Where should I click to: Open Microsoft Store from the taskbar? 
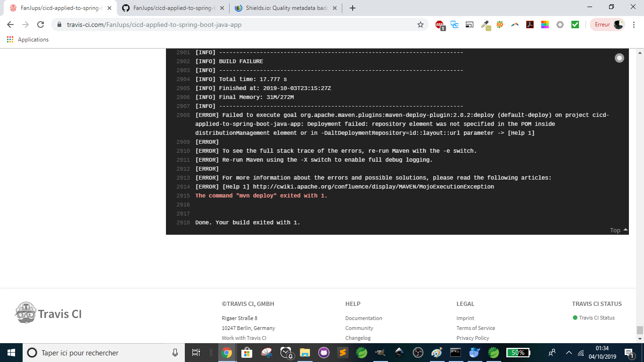point(246,353)
